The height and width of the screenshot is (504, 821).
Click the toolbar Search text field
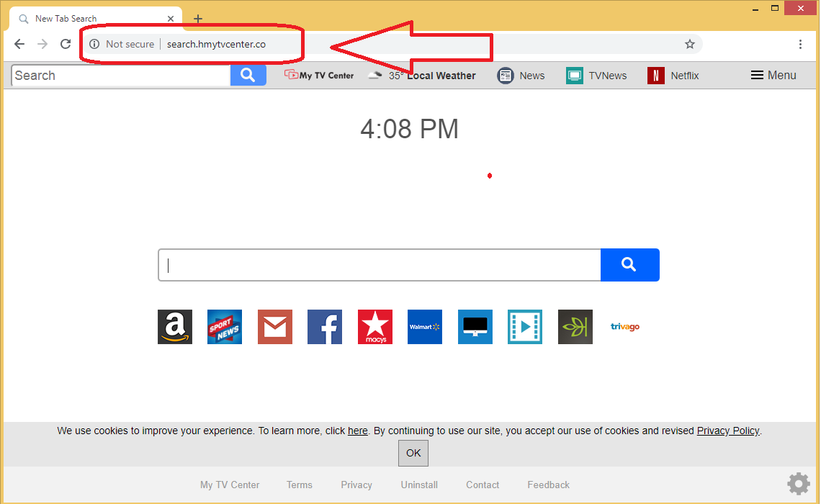[121, 76]
